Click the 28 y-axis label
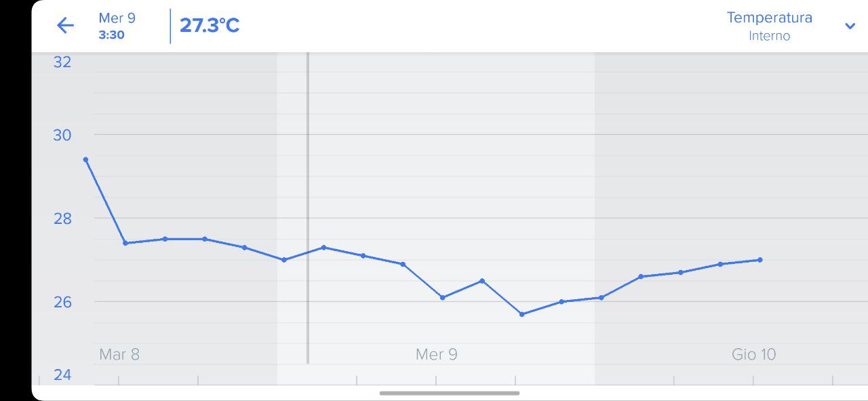 [62, 218]
